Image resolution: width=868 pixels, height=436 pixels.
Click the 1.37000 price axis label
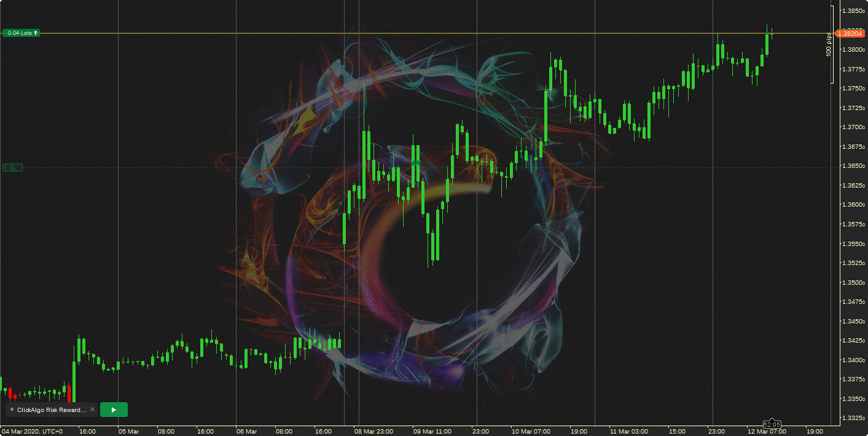coord(854,127)
